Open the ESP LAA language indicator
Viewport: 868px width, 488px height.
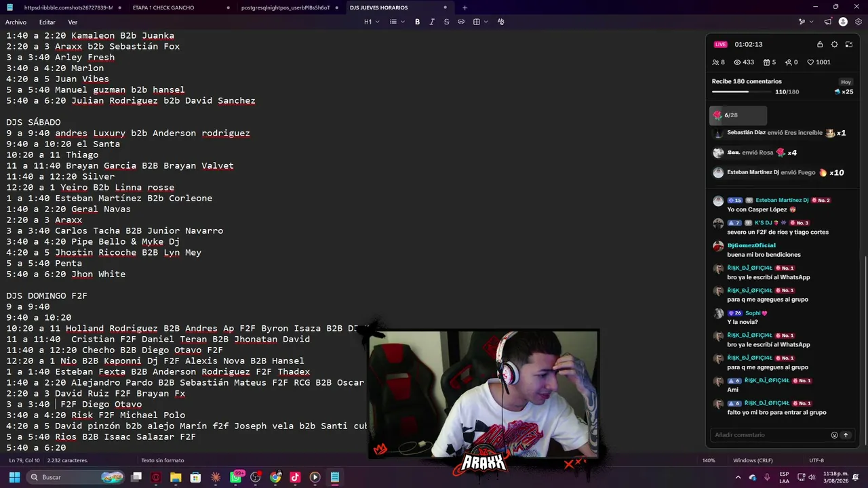[x=784, y=477]
